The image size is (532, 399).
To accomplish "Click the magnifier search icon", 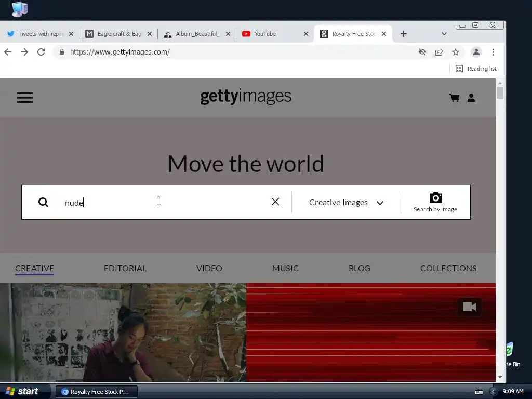I will (x=43, y=202).
